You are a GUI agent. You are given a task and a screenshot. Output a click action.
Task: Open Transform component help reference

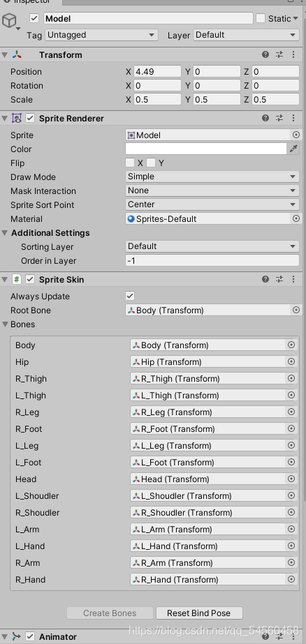(265, 54)
